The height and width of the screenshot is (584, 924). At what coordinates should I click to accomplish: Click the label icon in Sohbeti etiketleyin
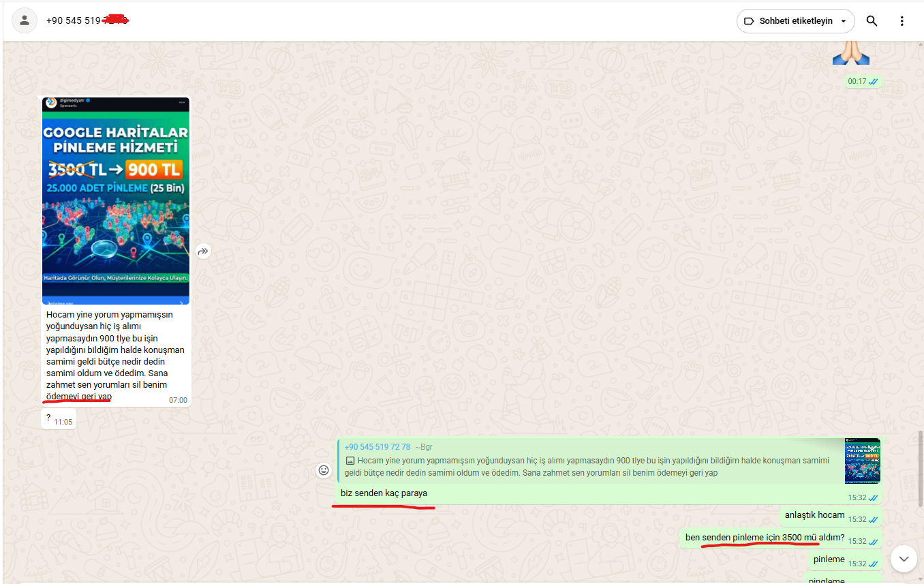[x=750, y=21]
